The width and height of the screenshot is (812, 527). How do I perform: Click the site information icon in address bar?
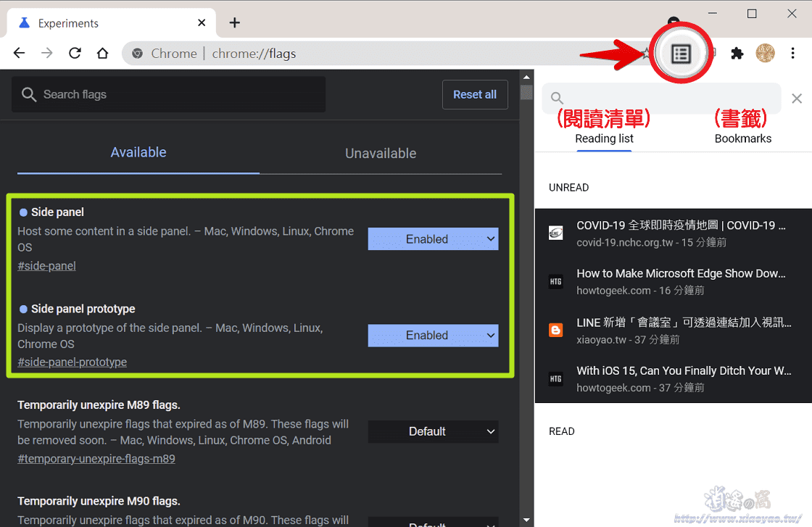click(137, 53)
